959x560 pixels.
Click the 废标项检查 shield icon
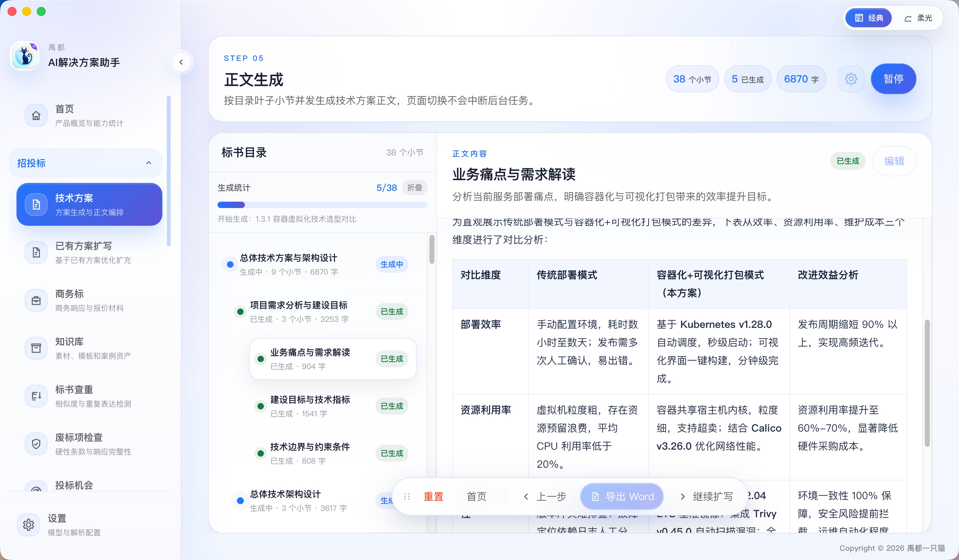36,444
